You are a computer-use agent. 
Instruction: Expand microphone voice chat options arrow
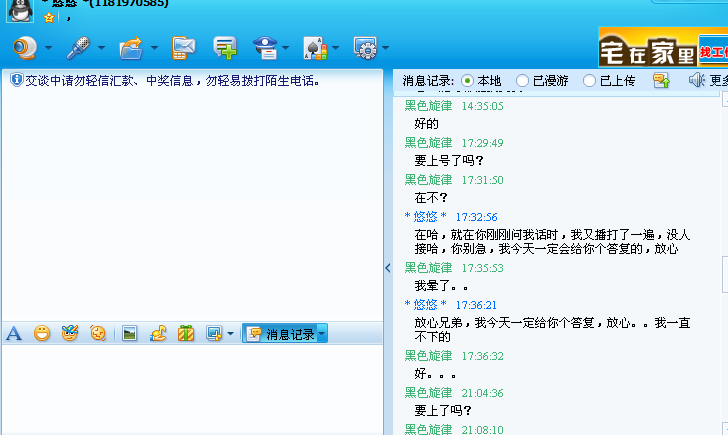(101, 47)
